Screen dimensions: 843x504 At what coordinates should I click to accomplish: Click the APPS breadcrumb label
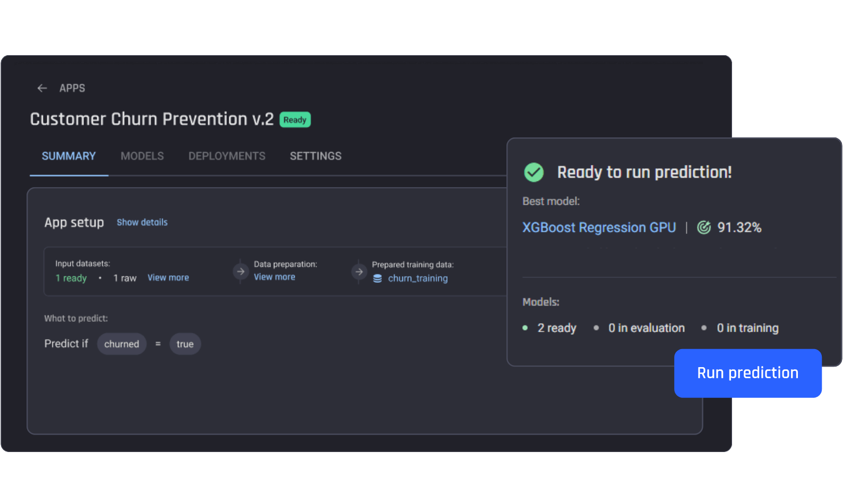[72, 88]
